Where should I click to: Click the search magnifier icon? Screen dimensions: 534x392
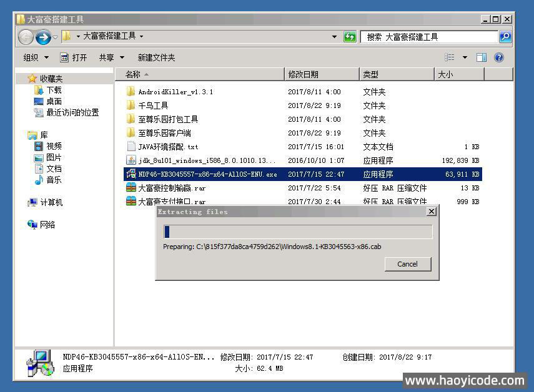point(505,37)
